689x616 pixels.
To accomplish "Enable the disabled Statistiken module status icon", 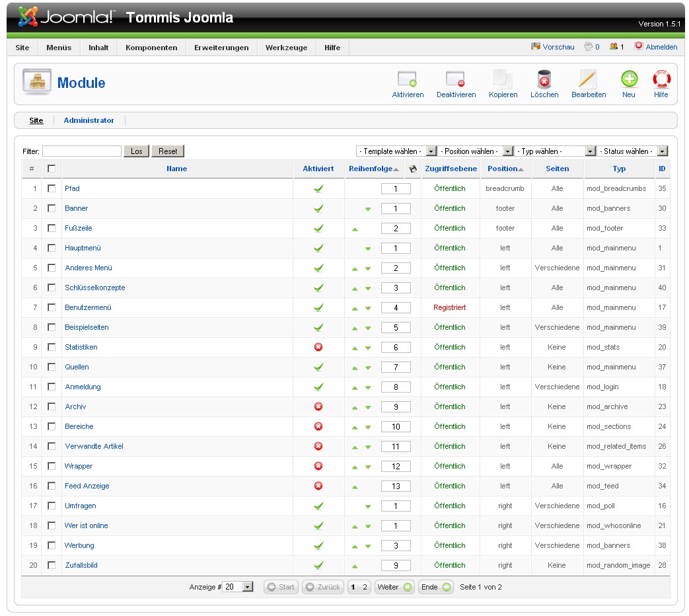I will [x=318, y=347].
